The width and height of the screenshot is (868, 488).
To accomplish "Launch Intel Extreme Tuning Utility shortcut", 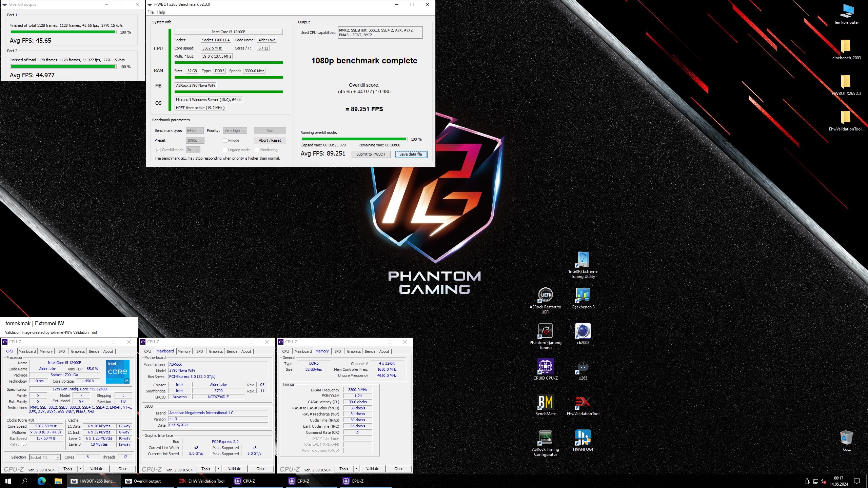I will pos(583,265).
